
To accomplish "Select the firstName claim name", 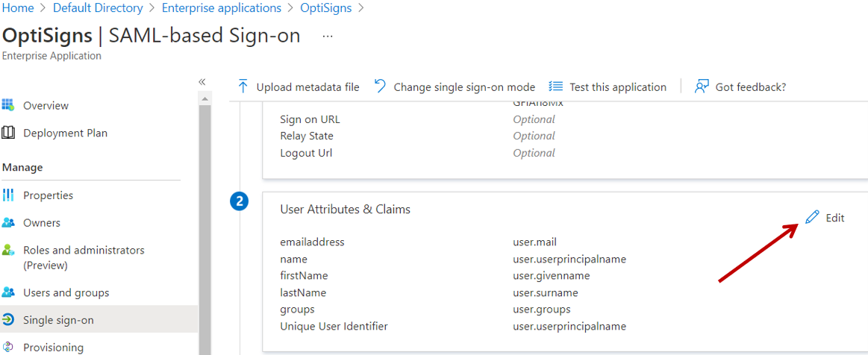I will (305, 275).
